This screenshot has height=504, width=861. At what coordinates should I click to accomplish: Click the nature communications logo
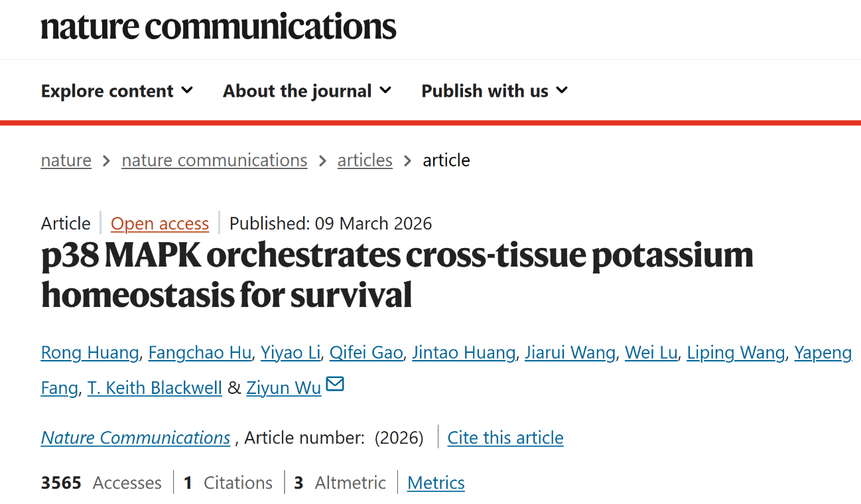pyautogui.click(x=218, y=27)
